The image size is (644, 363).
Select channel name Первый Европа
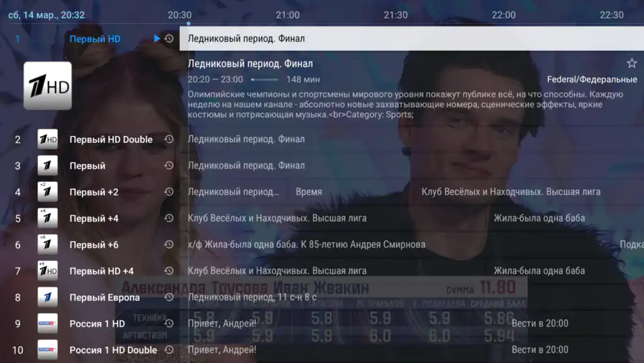coord(105,298)
